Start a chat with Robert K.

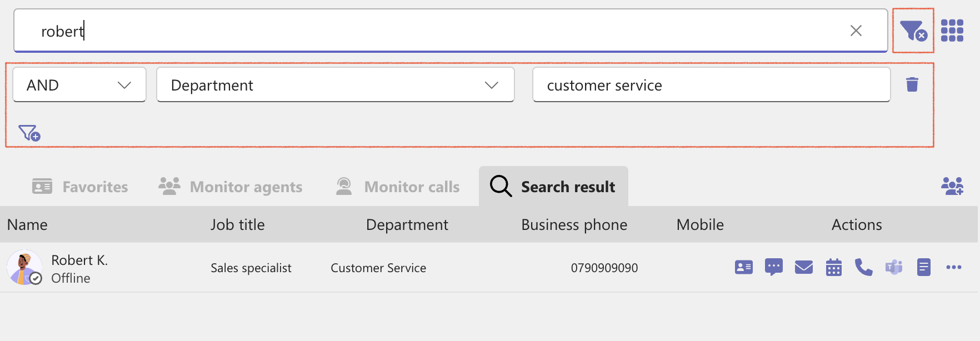click(x=774, y=267)
